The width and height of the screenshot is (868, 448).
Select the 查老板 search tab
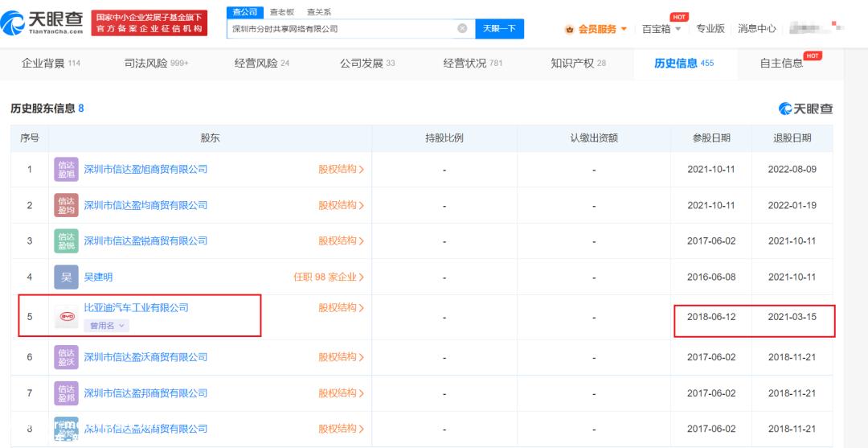282,12
